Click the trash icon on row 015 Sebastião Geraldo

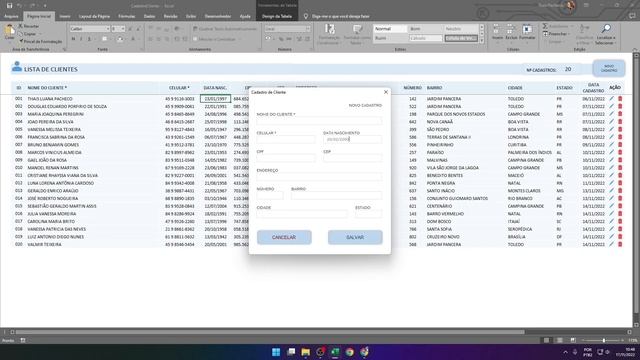[620, 206]
